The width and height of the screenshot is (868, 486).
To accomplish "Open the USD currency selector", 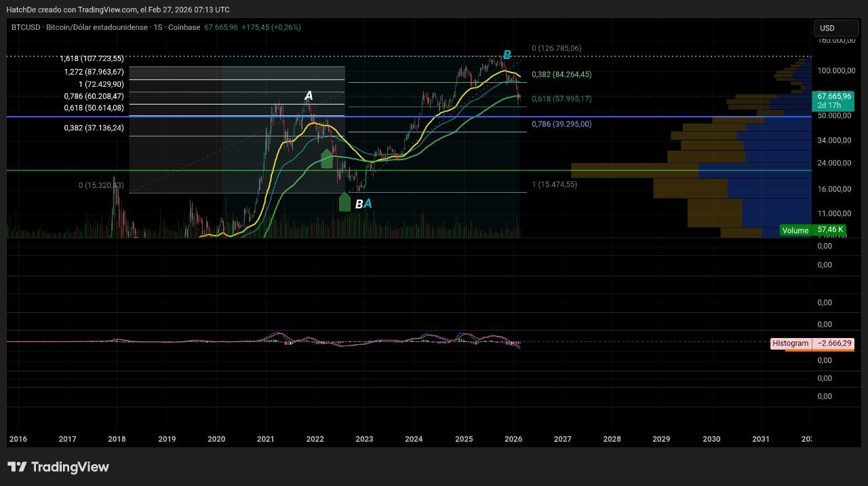I will tap(834, 28).
